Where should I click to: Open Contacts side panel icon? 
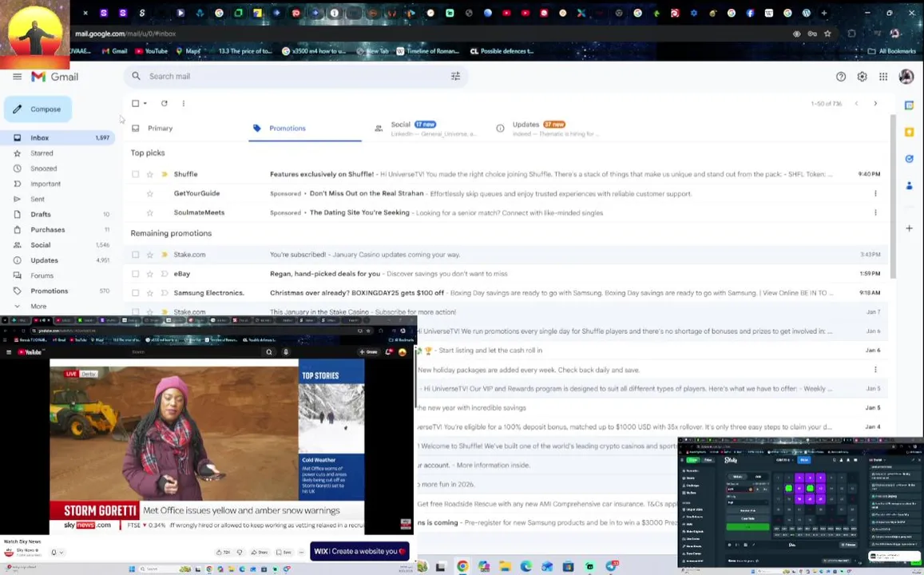click(910, 185)
